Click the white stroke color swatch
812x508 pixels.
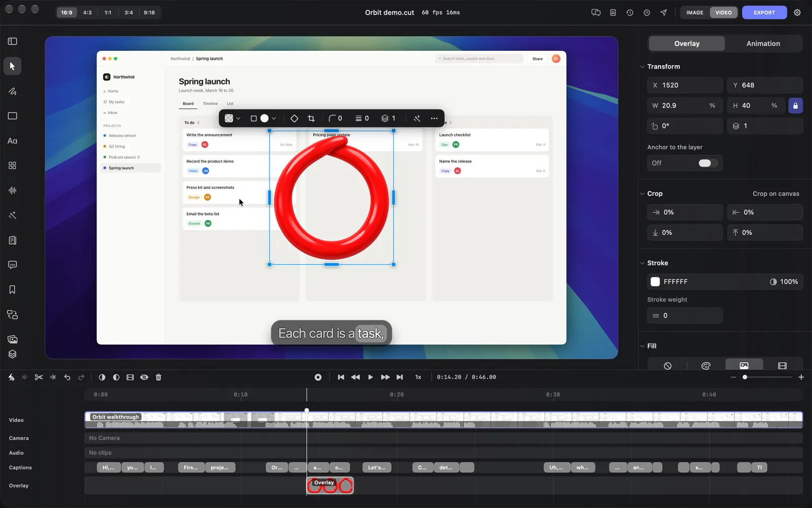click(x=655, y=281)
